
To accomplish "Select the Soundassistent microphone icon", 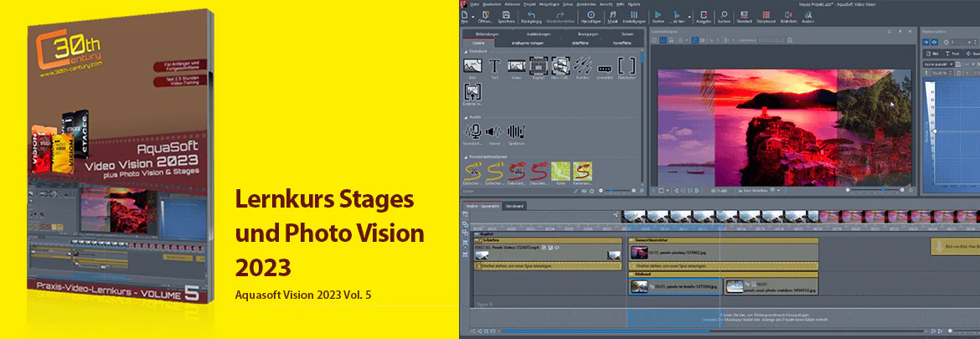I will point(474,131).
